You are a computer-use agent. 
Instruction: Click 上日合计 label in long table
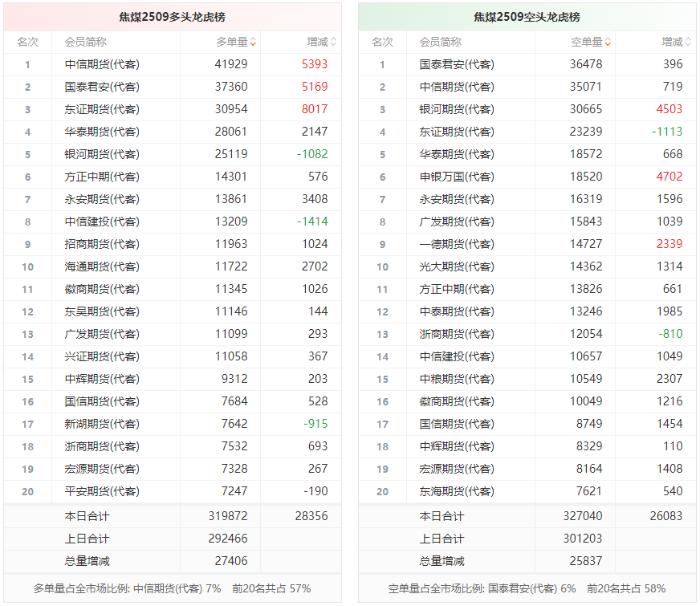click(x=87, y=539)
